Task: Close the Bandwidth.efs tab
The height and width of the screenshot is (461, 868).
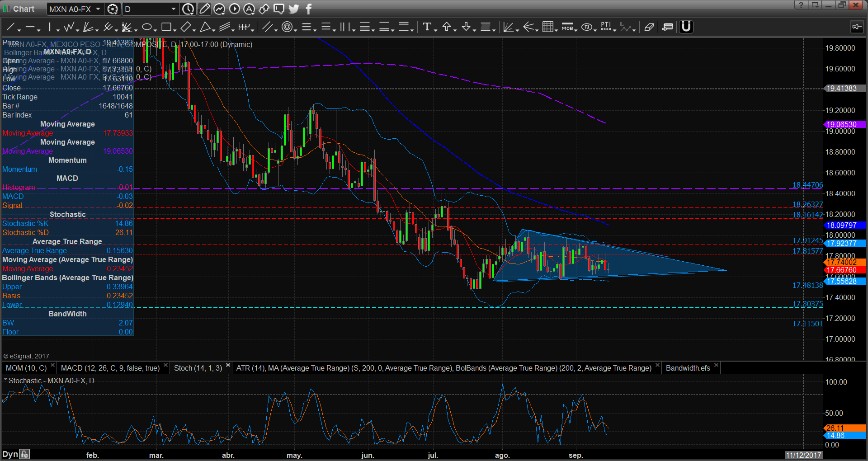Action: coord(716,365)
